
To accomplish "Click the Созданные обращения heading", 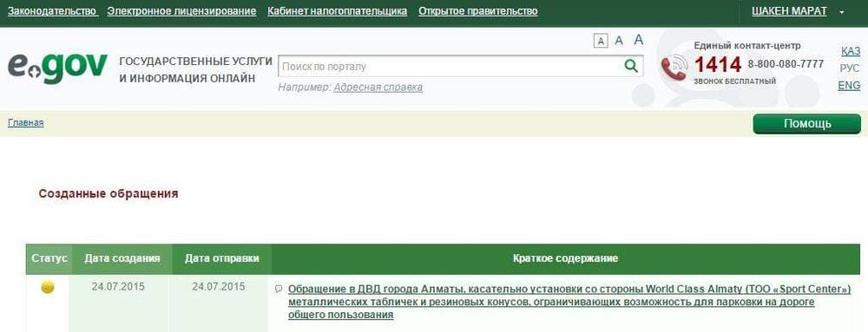I will (108, 194).
